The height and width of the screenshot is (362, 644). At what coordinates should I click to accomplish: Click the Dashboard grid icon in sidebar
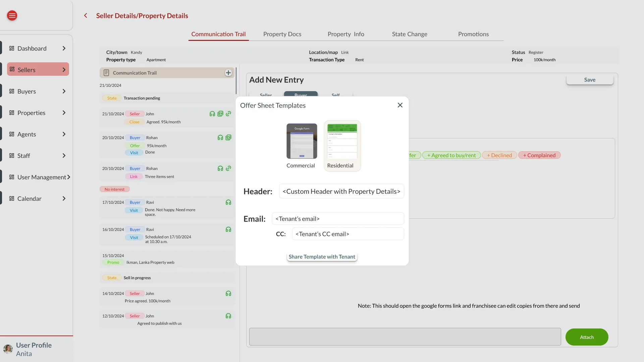click(x=12, y=48)
